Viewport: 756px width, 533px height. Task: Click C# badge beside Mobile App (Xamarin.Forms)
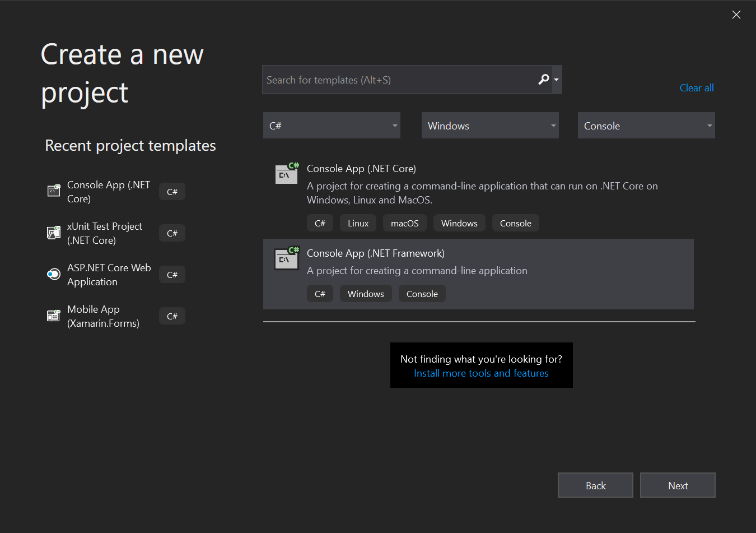click(x=172, y=316)
